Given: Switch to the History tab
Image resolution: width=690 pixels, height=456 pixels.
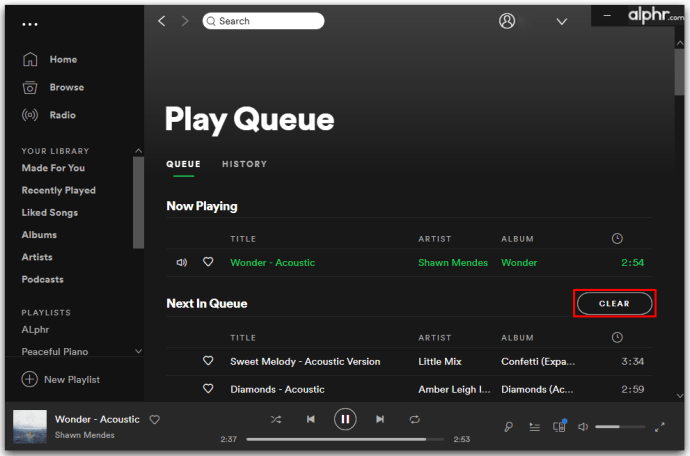Looking at the screenshot, I should pos(244,164).
